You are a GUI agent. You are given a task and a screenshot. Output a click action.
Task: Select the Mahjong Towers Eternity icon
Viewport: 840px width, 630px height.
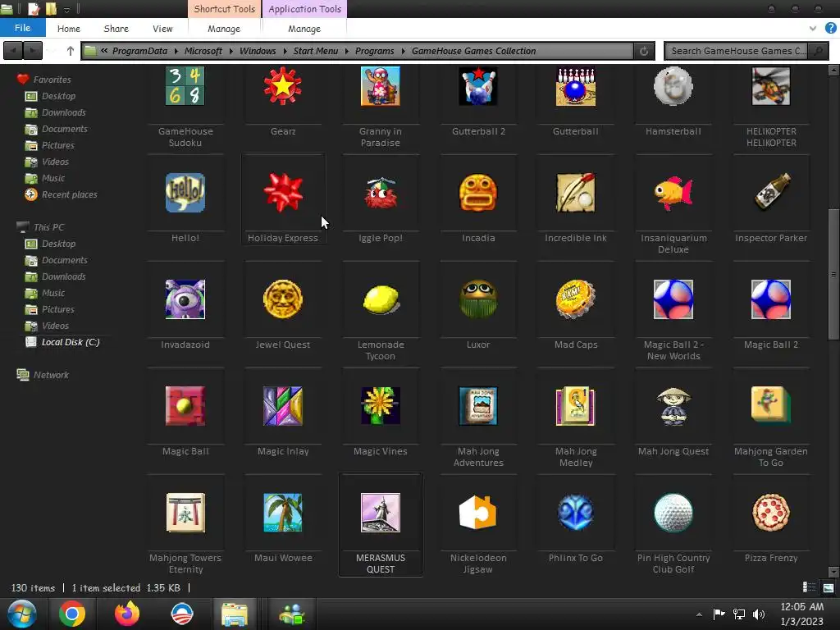pos(185,513)
